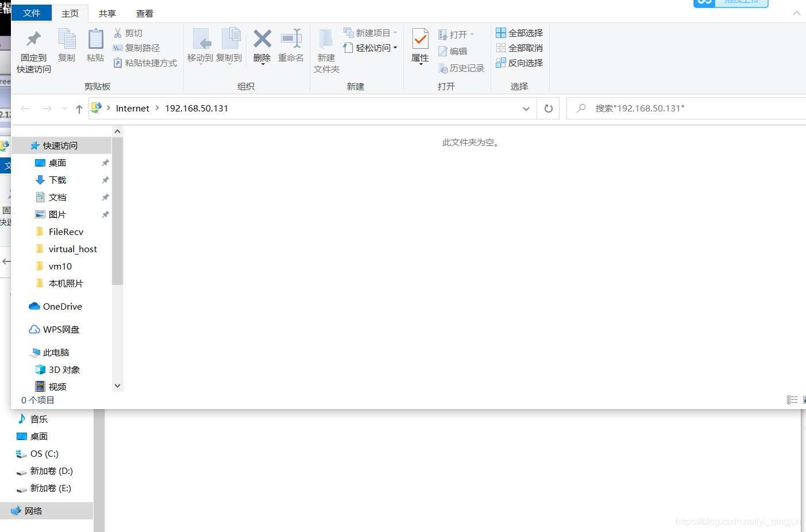
Task: Switch to the Home (主页) tab
Action: pos(70,13)
